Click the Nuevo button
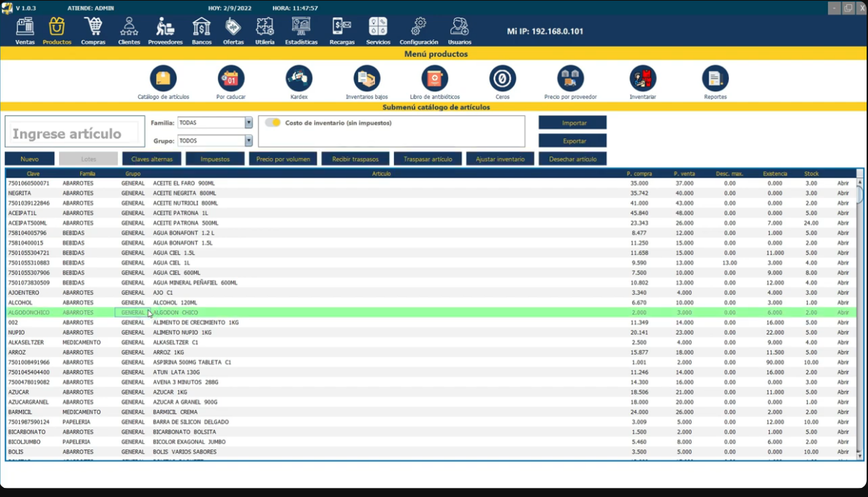 point(29,159)
